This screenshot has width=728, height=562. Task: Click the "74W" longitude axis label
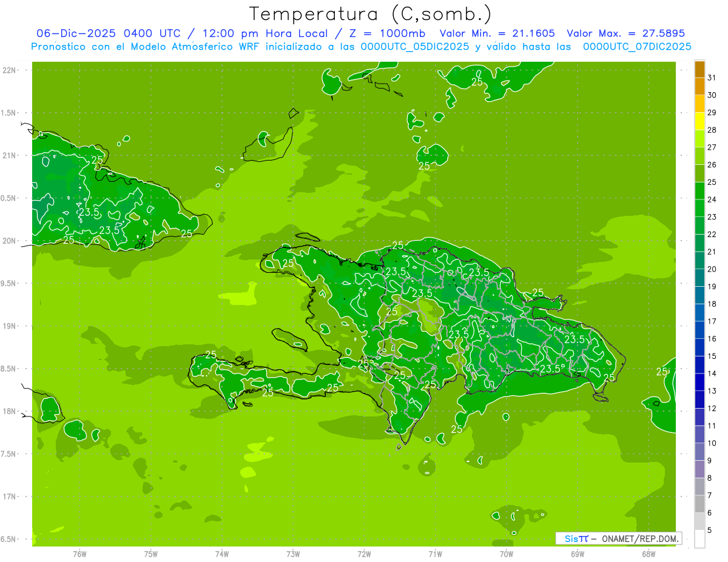[222, 554]
